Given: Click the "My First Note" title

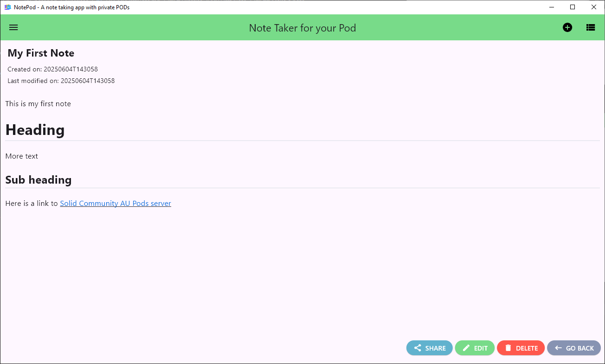Looking at the screenshot, I should tap(41, 53).
